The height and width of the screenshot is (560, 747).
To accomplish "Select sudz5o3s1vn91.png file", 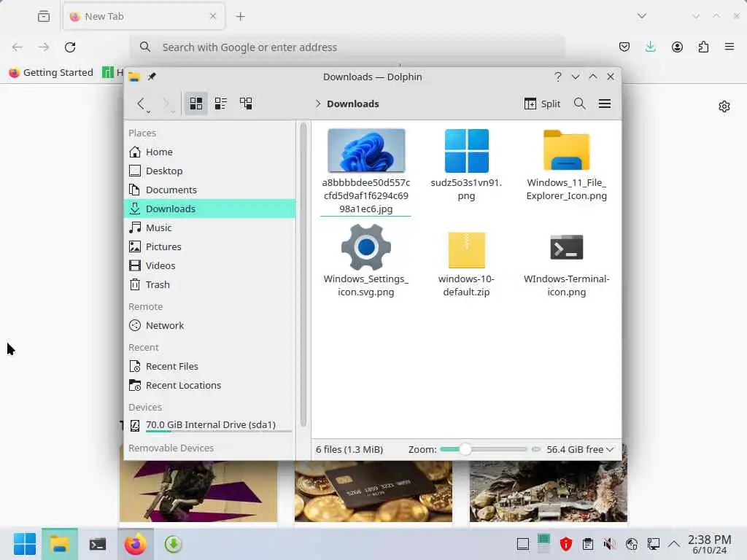I will [x=466, y=163].
